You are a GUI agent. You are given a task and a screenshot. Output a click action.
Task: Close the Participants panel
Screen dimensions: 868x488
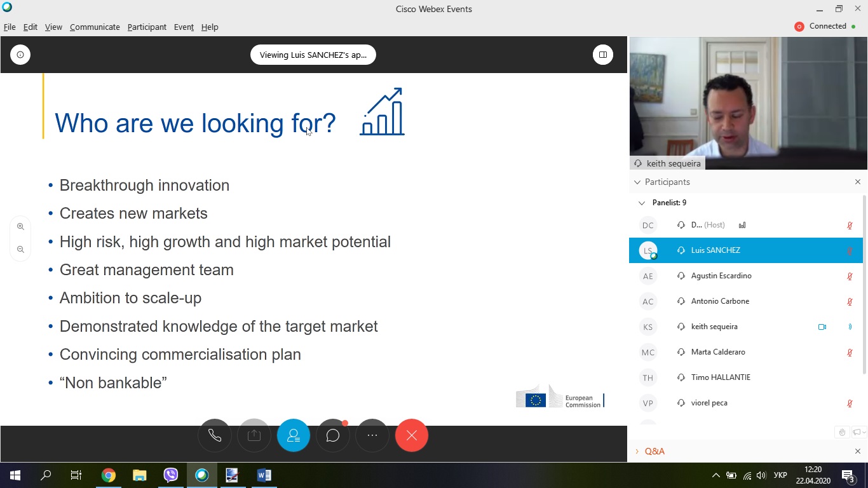858,182
